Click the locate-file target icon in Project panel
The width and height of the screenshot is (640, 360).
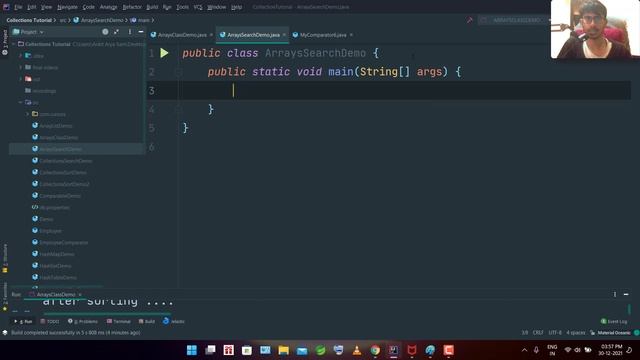click(x=105, y=32)
